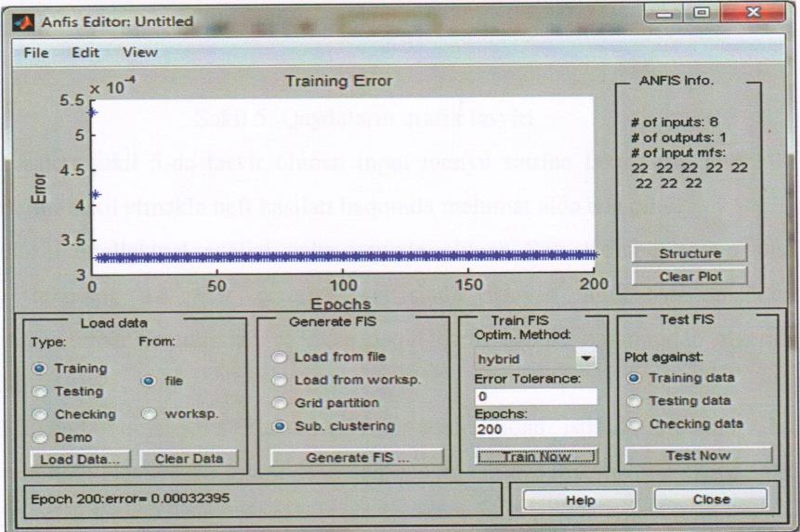Click the Clear Plot button
This screenshot has width=800, height=532.
click(689, 277)
